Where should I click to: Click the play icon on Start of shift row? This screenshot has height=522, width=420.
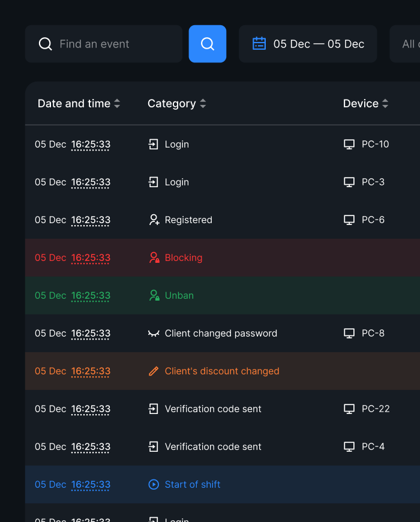tap(154, 484)
